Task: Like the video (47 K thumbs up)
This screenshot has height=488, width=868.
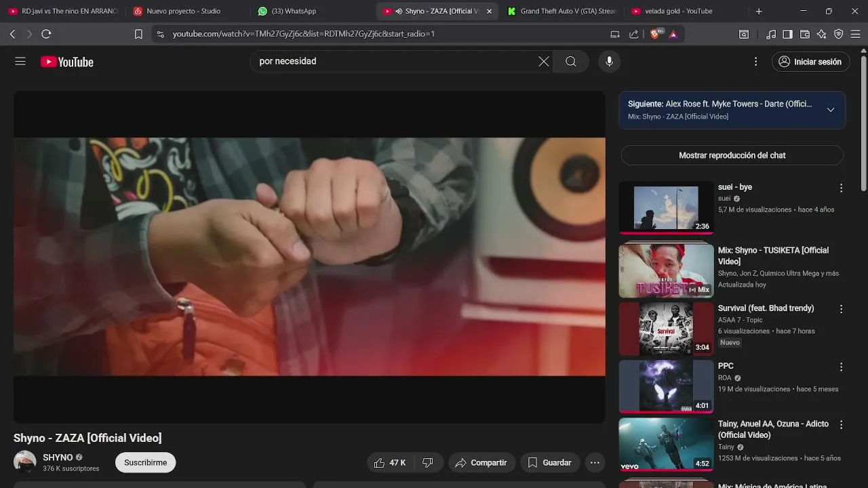Action: [x=390, y=462]
